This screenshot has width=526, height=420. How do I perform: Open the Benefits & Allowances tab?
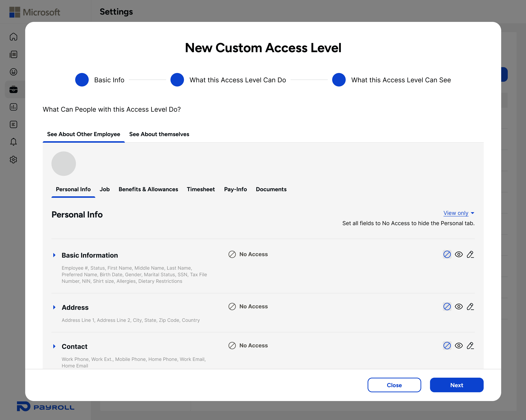[148, 189]
